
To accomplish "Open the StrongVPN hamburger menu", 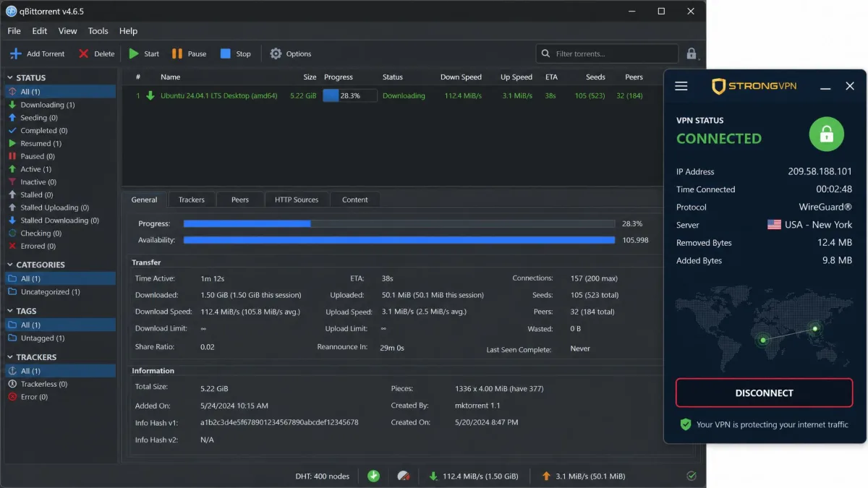I will coord(681,86).
